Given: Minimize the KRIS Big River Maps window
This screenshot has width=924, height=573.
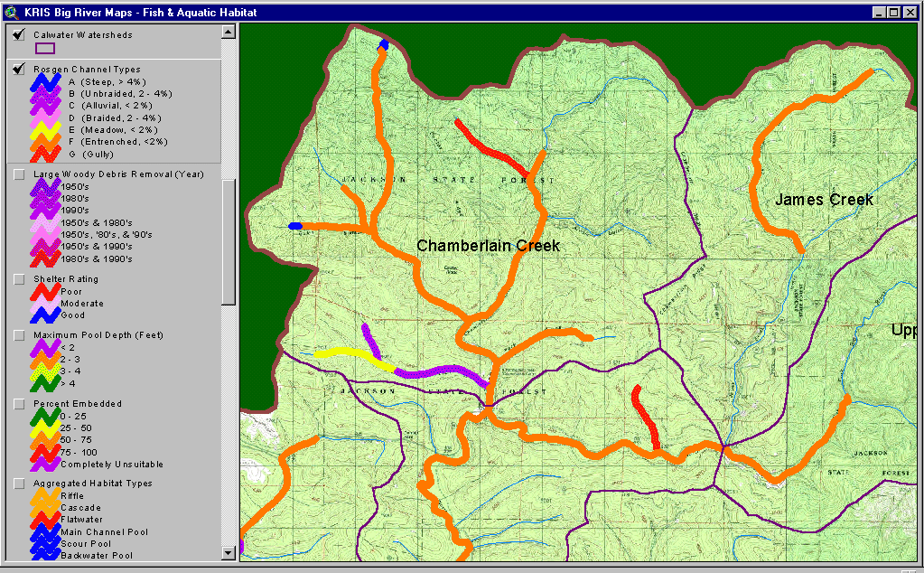Looking at the screenshot, I should click(x=879, y=13).
